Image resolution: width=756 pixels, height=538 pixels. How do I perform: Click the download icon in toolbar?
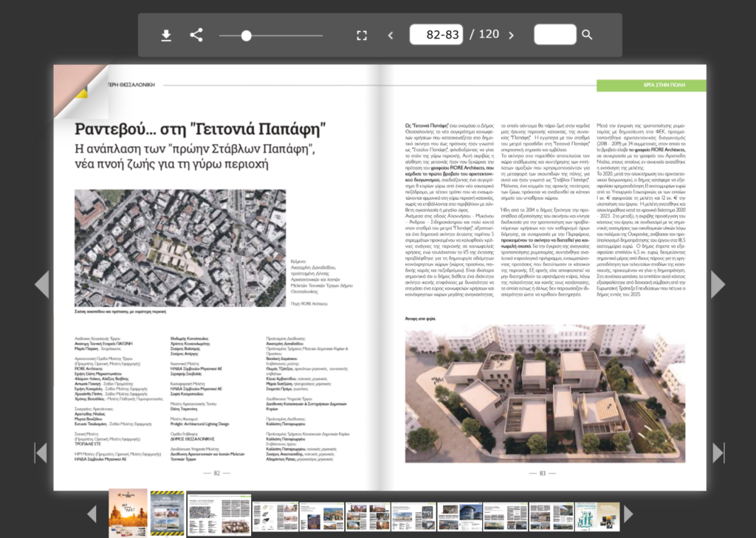tap(166, 35)
